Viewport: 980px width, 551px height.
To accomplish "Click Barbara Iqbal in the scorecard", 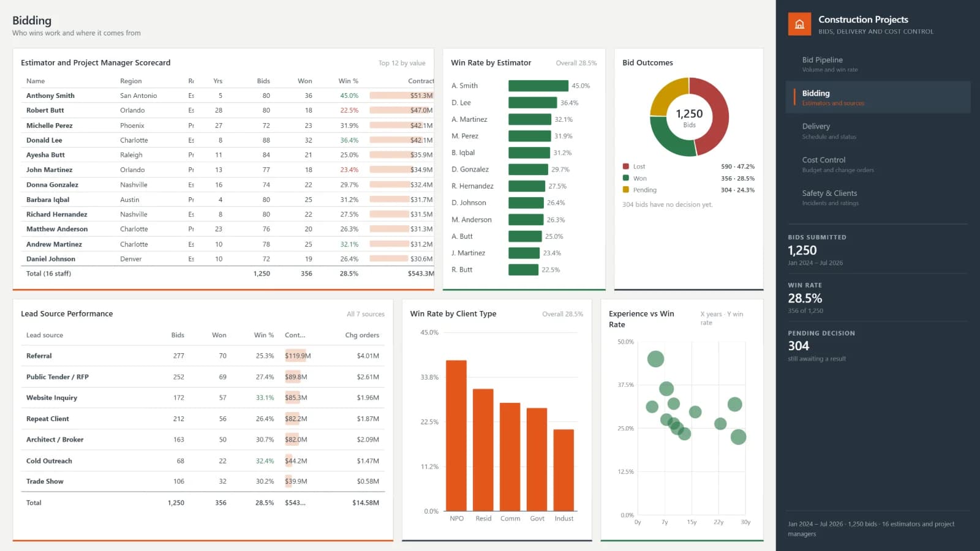I will click(x=48, y=200).
